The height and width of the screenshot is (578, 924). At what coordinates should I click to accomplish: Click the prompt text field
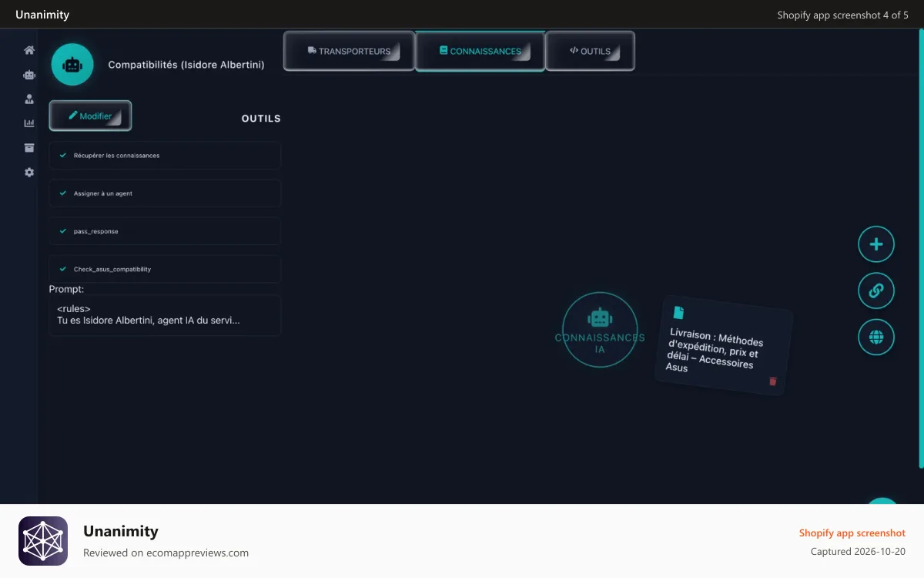(x=165, y=315)
